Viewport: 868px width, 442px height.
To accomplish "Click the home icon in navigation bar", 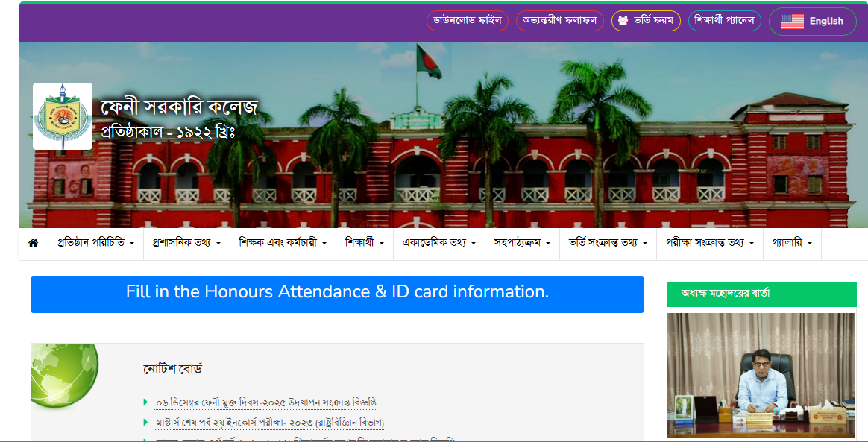I will point(34,243).
